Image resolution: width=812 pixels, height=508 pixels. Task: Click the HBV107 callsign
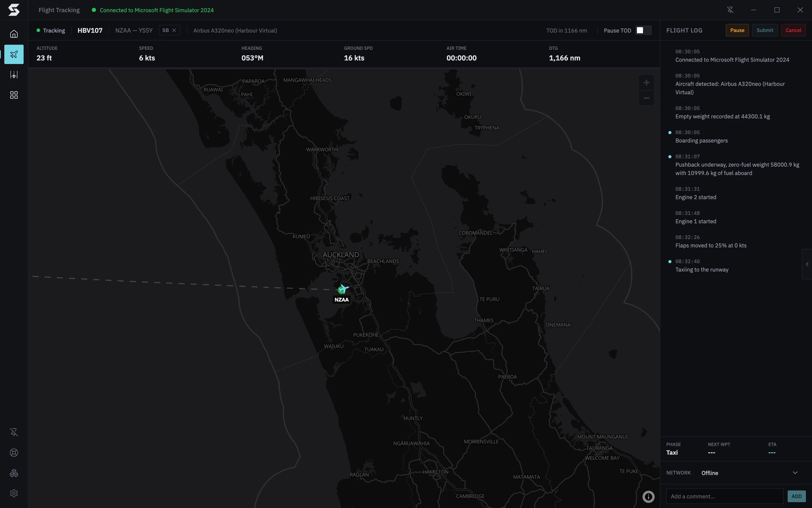tap(90, 30)
